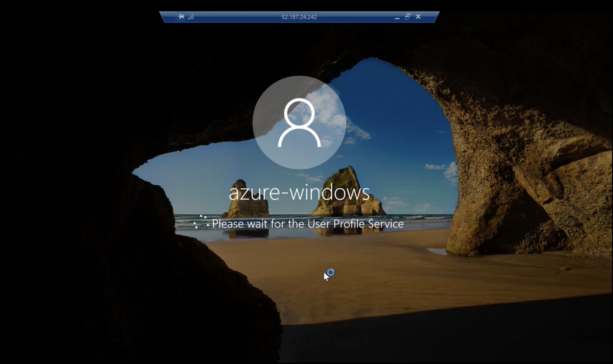Unpin the remote desktop connection bar
This screenshot has height=364, width=613.
click(x=181, y=17)
